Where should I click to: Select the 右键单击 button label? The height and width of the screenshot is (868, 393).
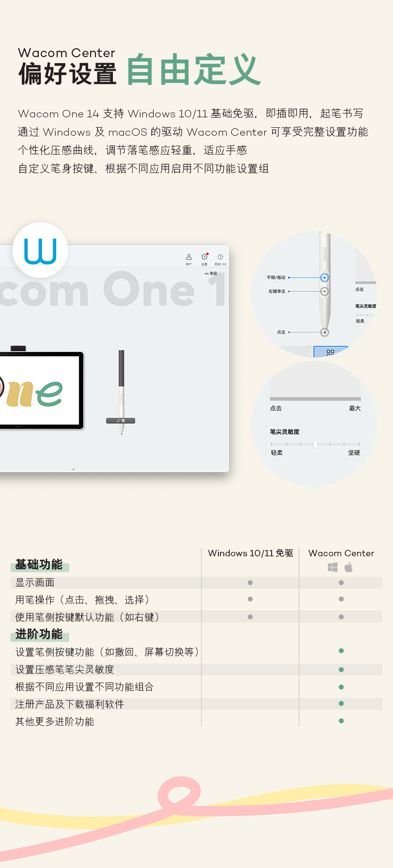[x=277, y=291]
